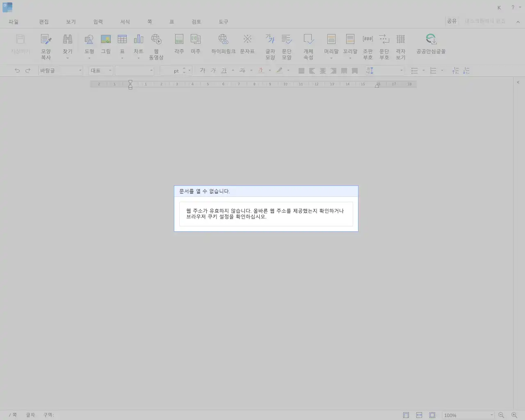Screen dimensions: 525x420
Task: Open 개체 속성 object properties
Action: pos(308,39)
